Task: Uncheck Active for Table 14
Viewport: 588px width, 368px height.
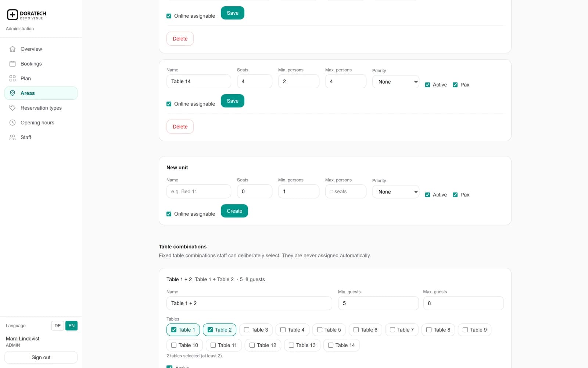Action: 427,85
